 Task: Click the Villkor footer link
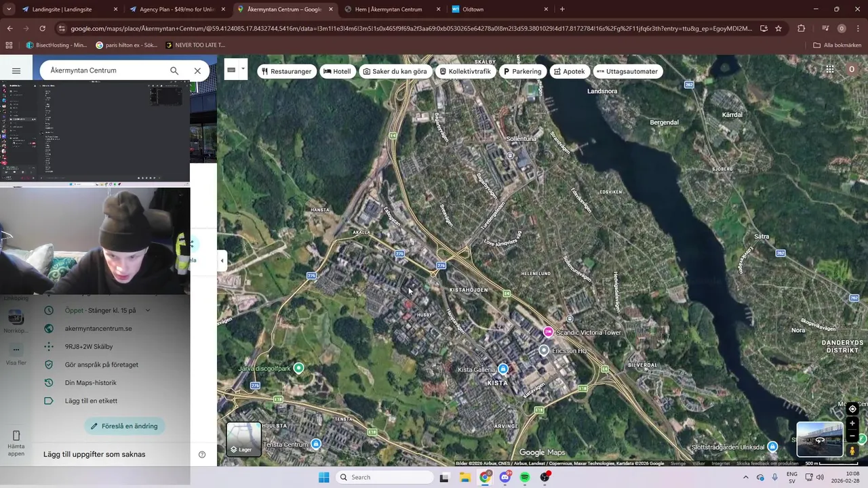pos(698,464)
